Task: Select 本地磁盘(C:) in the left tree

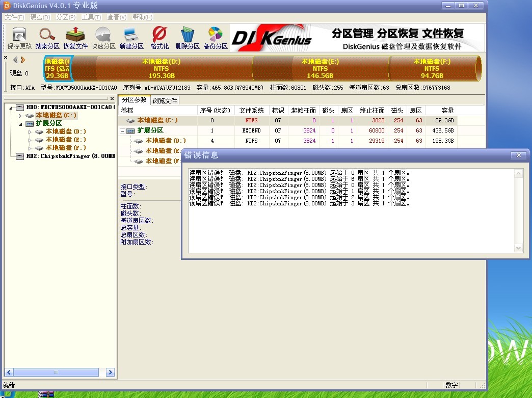Action: [57, 115]
